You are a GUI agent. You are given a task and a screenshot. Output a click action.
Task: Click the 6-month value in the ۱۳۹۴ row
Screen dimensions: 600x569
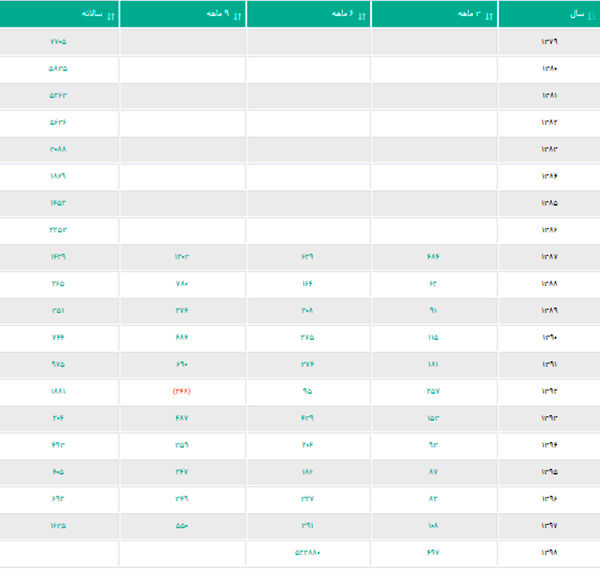click(307, 445)
